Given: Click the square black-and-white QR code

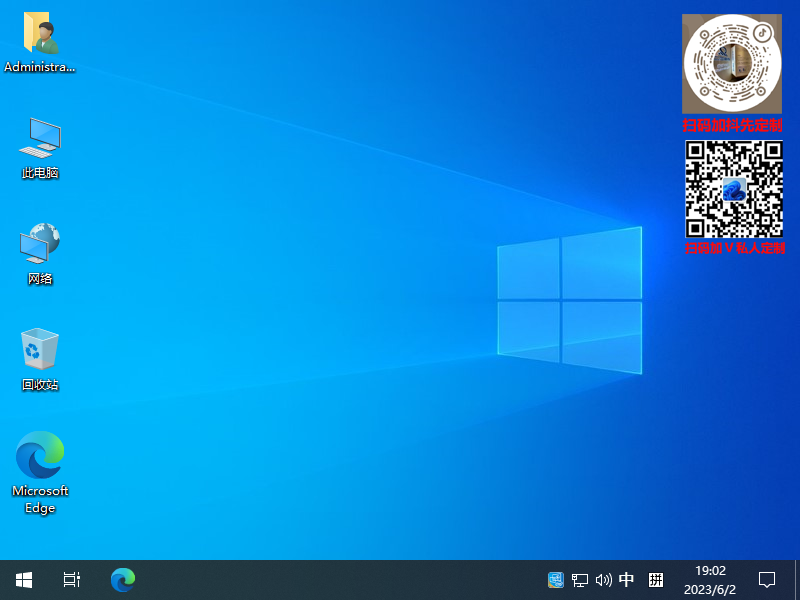Looking at the screenshot, I should coord(734,189).
